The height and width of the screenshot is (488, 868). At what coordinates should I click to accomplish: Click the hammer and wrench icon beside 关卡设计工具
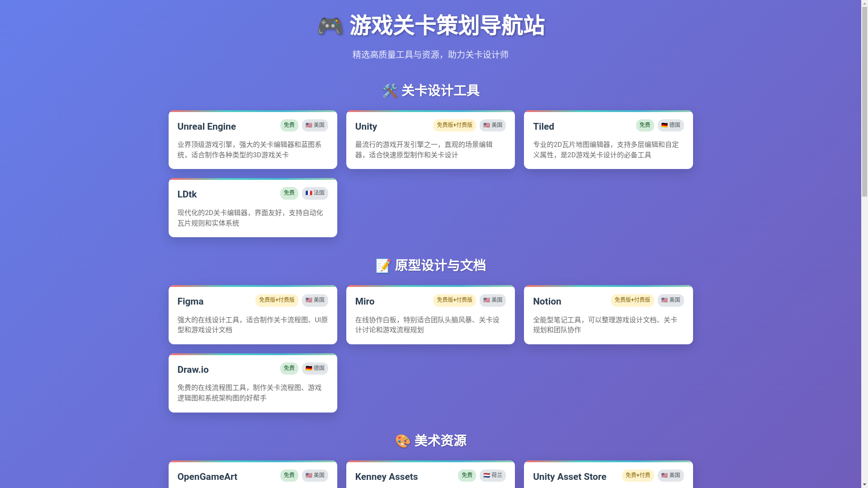click(x=390, y=91)
